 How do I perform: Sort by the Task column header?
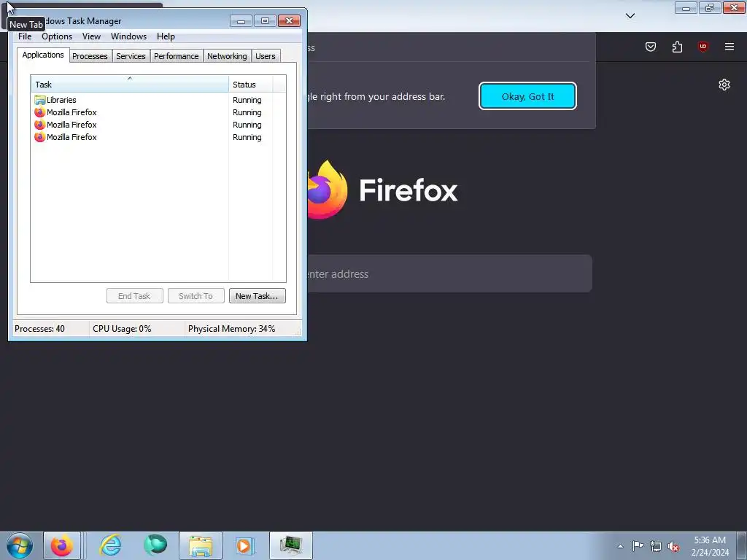coord(130,85)
